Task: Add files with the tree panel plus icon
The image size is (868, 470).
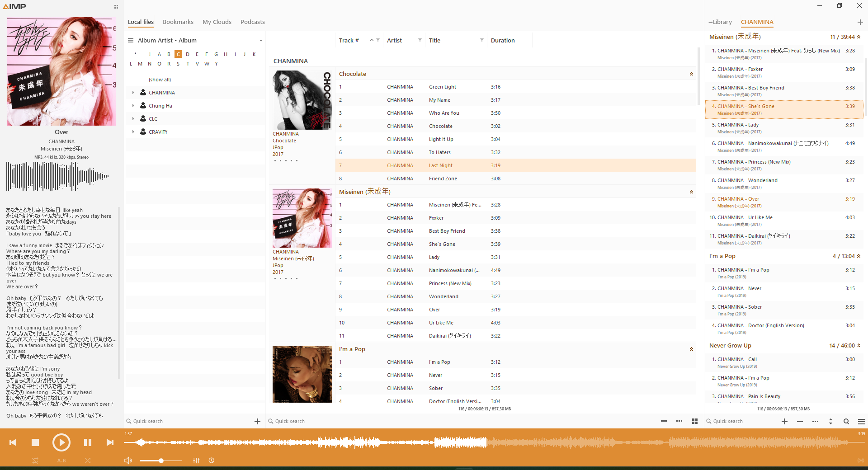Action: click(x=257, y=421)
